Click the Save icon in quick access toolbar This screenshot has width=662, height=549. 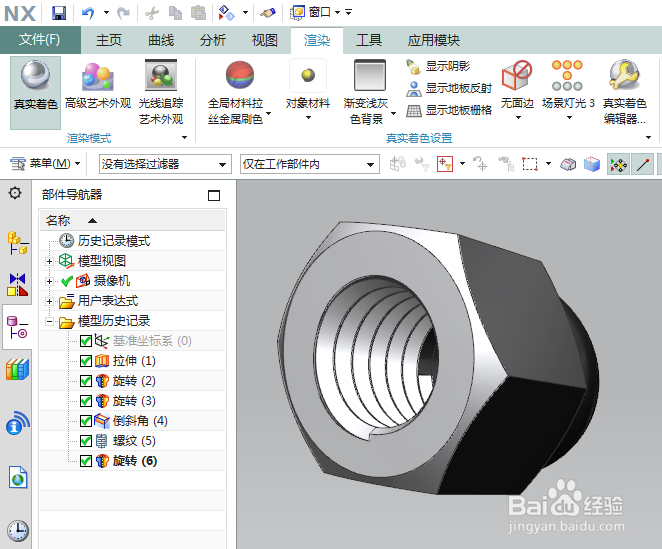pyautogui.click(x=59, y=13)
